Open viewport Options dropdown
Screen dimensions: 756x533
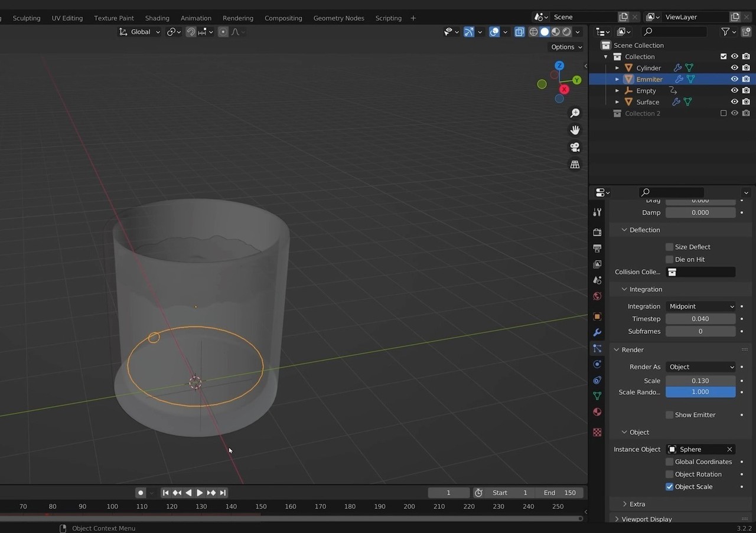pyautogui.click(x=566, y=47)
